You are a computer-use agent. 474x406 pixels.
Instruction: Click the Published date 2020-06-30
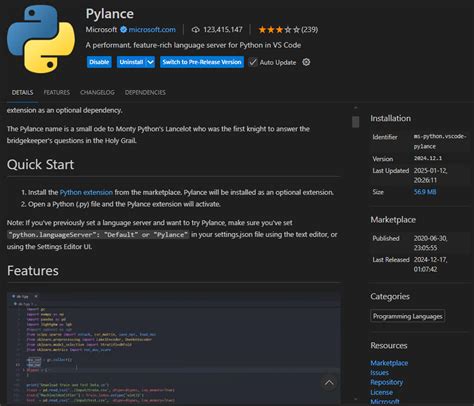(430, 243)
